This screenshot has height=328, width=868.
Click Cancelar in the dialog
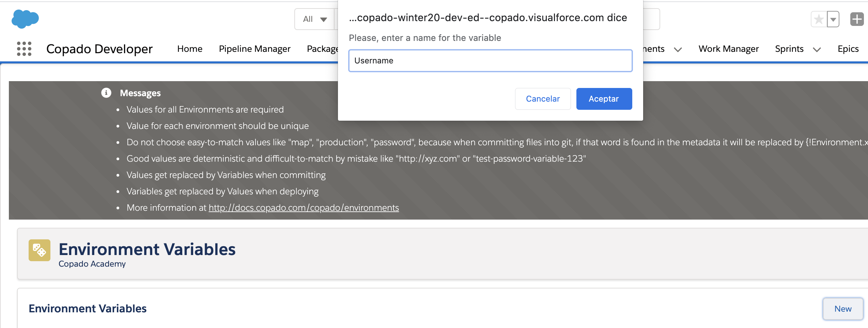pos(543,99)
